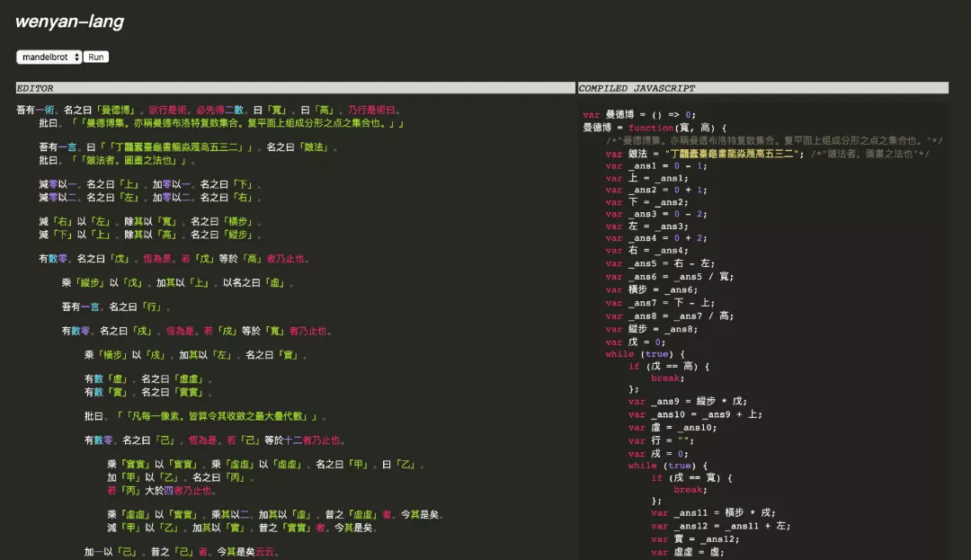
Task: Select the COMPILED JAVASCRIPT panel header
Action: 763,88
